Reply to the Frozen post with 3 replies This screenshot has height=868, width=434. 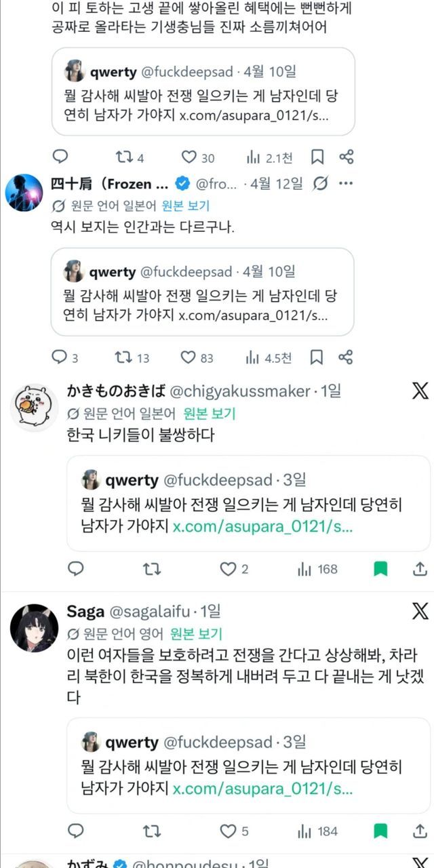pyautogui.click(x=60, y=357)
